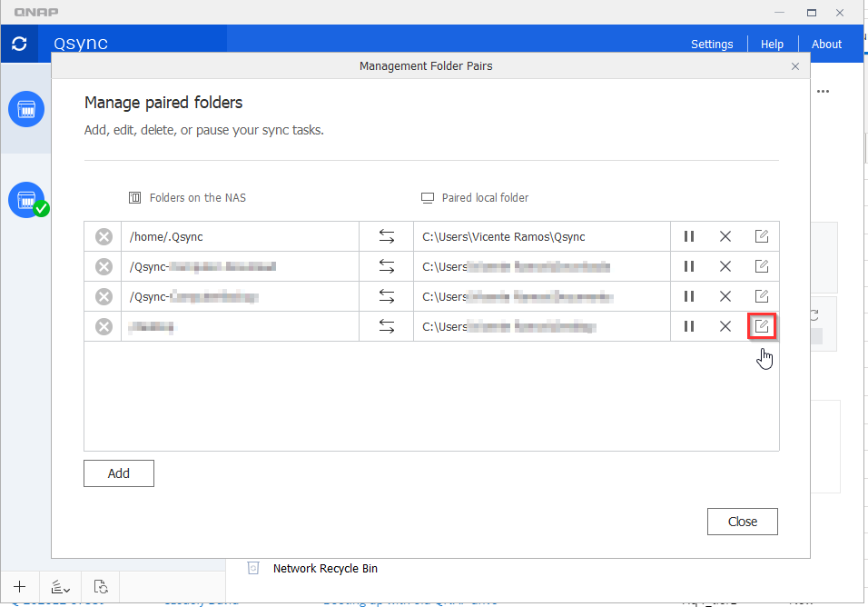The width and height of the screenshot is (868, 607).
Task: Click the plus icon in bottom toolbar
Action: (20, 587)
